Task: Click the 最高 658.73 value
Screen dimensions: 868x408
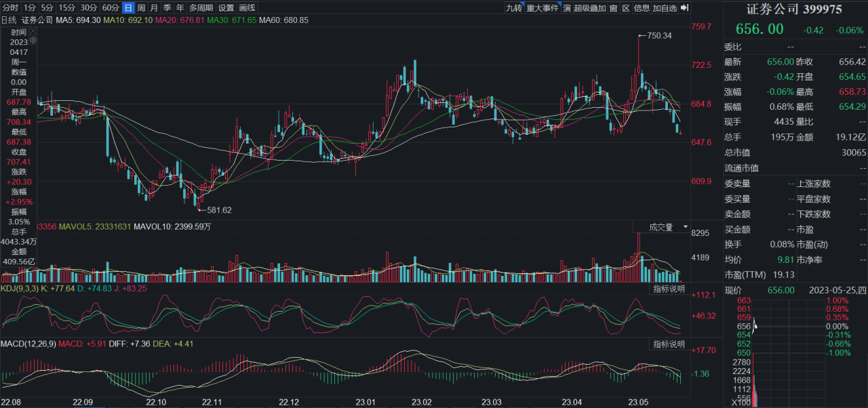Action: 852,91
